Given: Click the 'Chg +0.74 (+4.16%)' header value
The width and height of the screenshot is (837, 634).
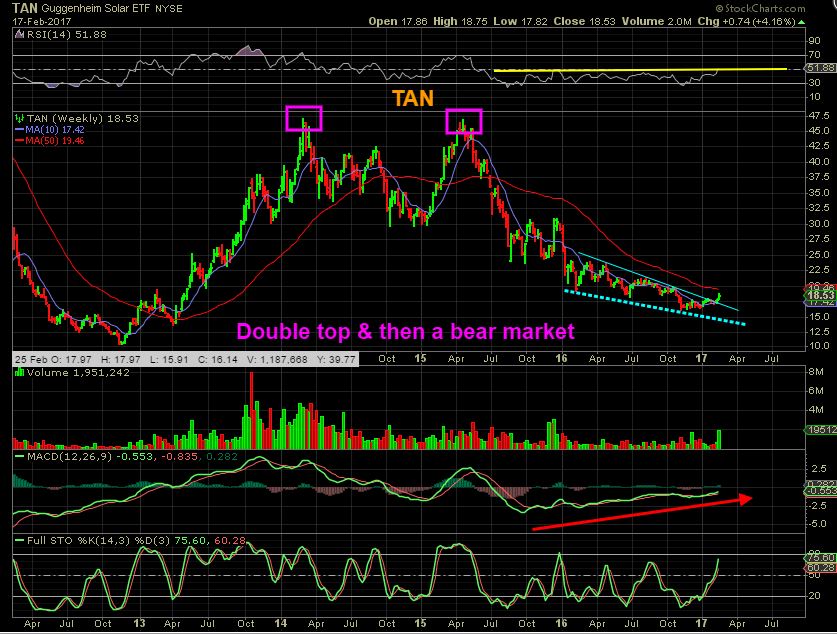Looking at the screenshot, I should tap(746, 22).
